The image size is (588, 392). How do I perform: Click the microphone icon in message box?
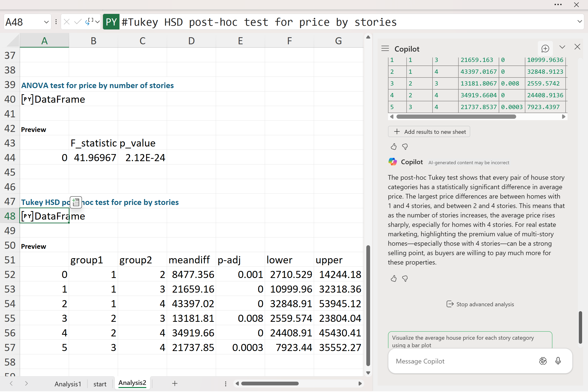(558, 361)
